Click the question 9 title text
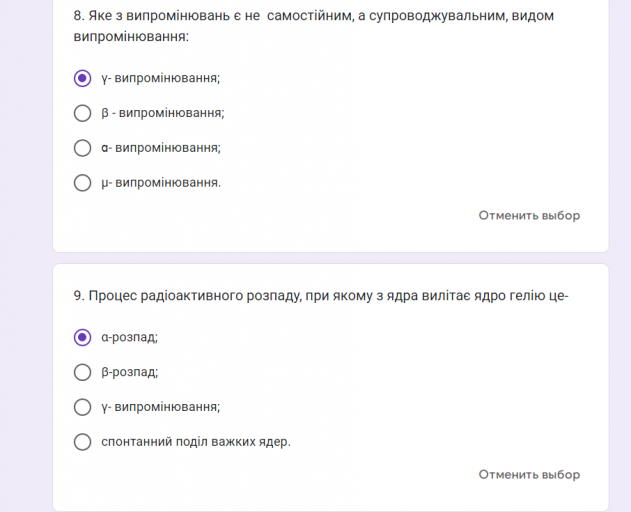The image size is (631, 512). [321, 295]
